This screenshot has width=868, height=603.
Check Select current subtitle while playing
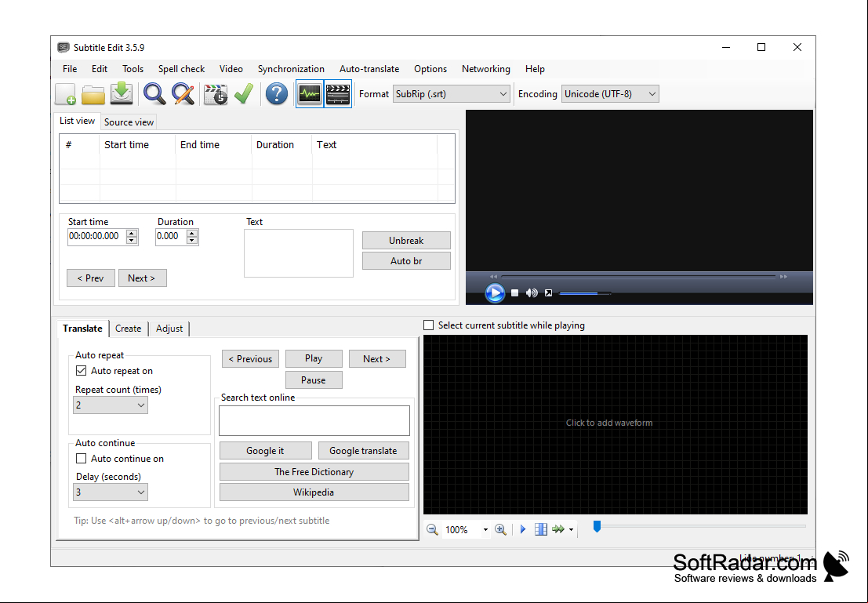point(428,325)
